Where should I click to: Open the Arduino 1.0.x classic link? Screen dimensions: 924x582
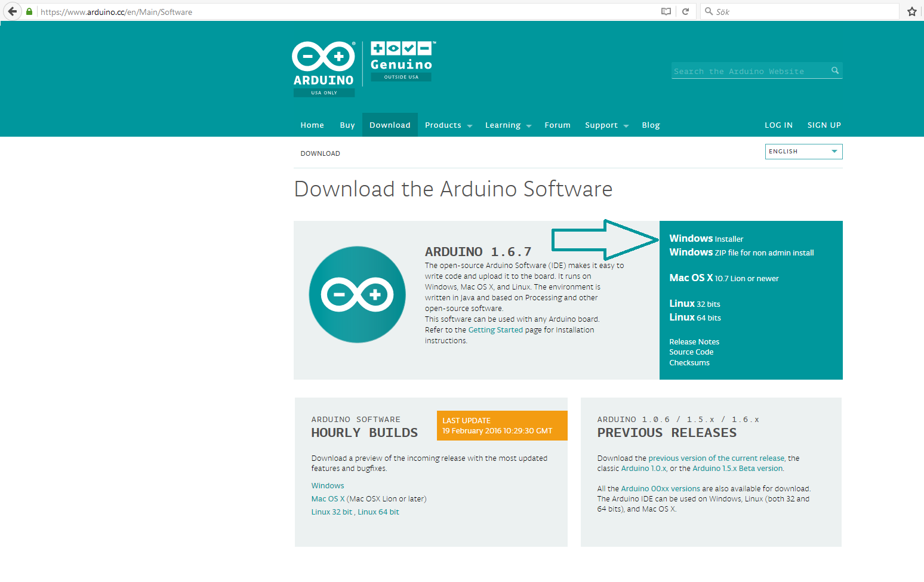(643, 469)
